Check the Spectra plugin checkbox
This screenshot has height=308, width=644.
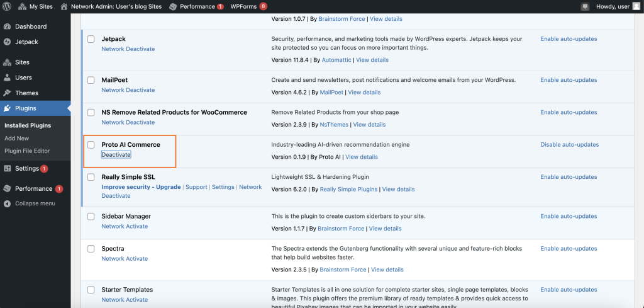tap(91, 249)
